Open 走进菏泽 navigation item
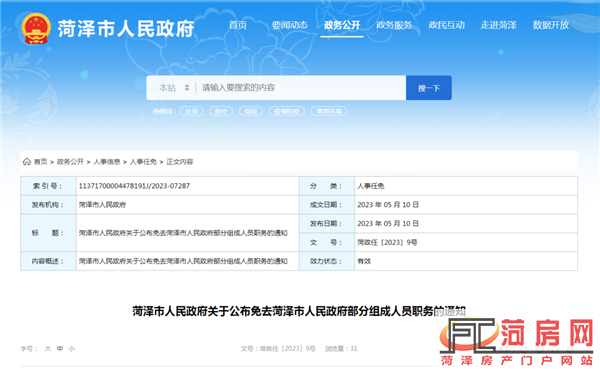 click(x=499, y=25)
